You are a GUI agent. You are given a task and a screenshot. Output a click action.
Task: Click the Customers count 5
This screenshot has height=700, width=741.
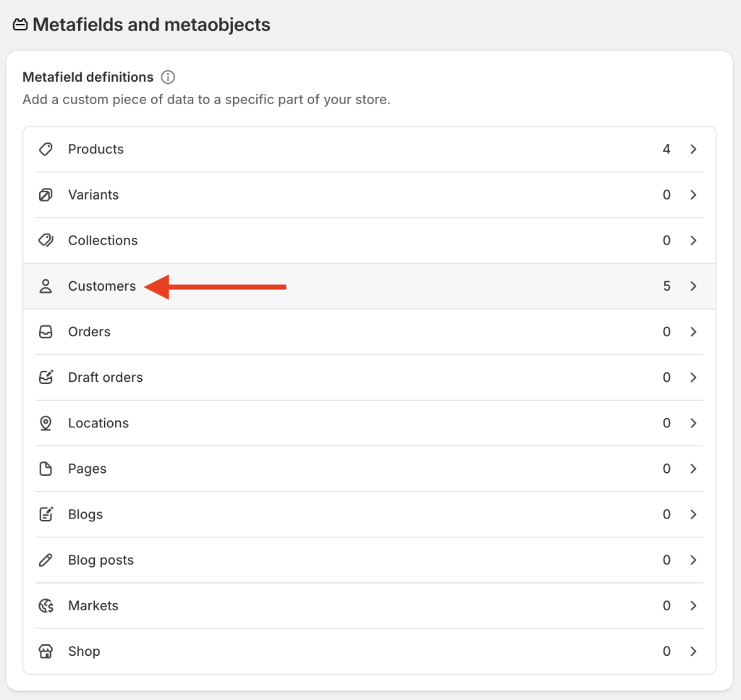click(666, 286)
